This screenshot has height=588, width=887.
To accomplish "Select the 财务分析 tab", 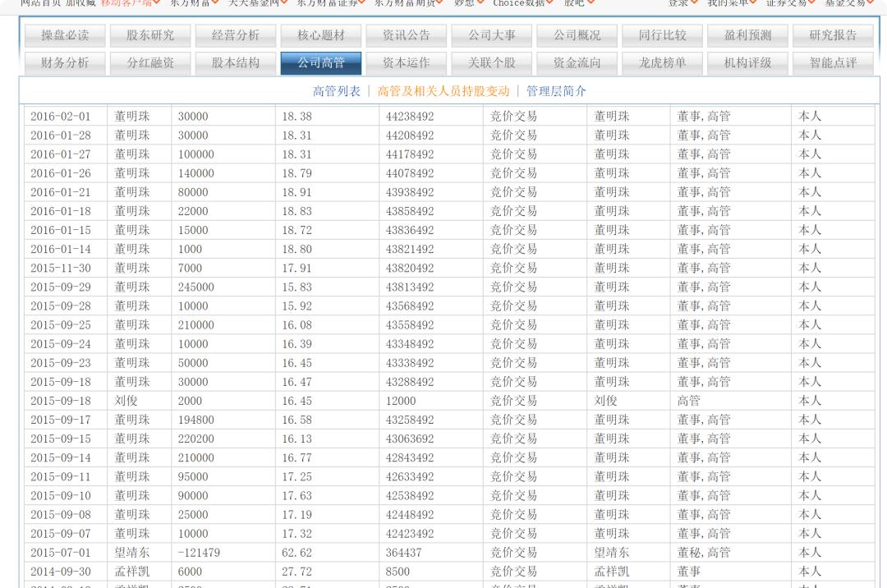I will [65, 62].
